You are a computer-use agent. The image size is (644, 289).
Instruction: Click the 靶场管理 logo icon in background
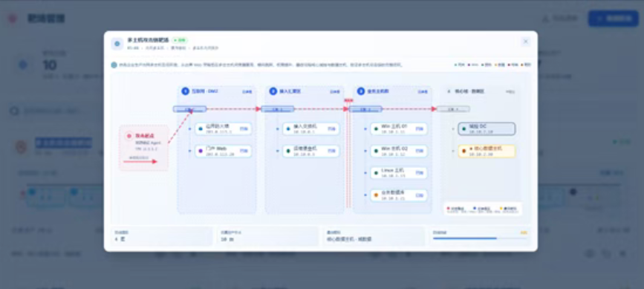pos(13,19)
